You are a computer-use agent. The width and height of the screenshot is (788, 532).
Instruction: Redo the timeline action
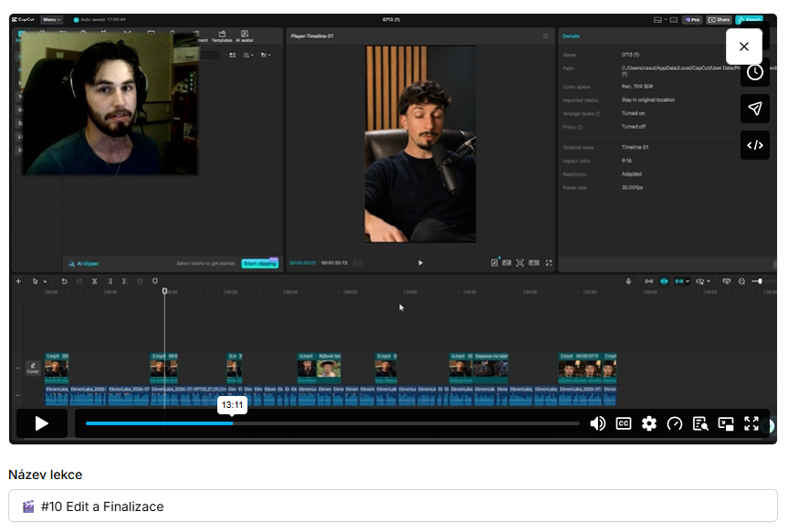[79, 281]
